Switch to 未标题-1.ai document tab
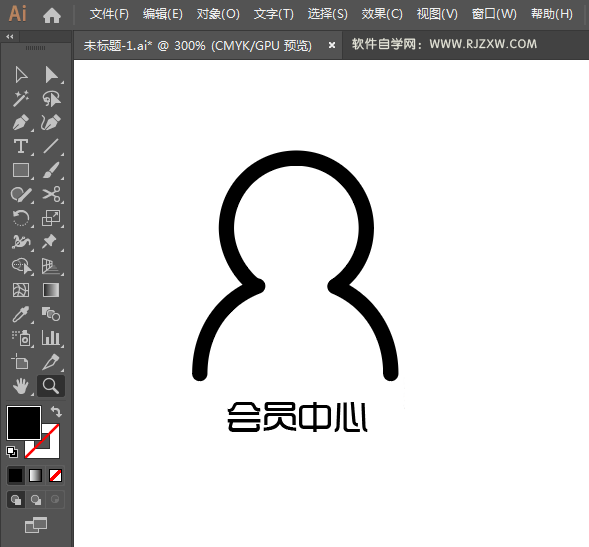 198,45
